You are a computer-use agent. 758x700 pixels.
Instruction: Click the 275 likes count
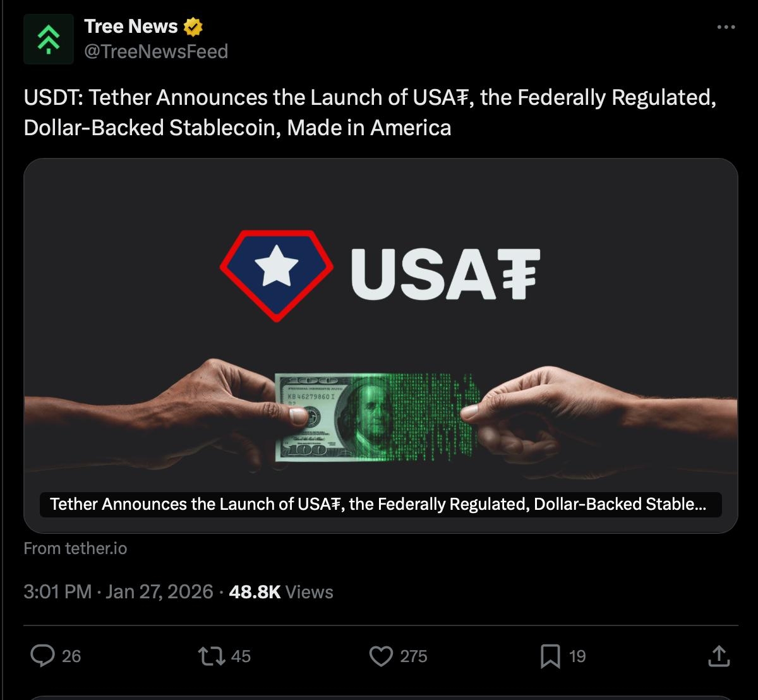pos(414,656)
